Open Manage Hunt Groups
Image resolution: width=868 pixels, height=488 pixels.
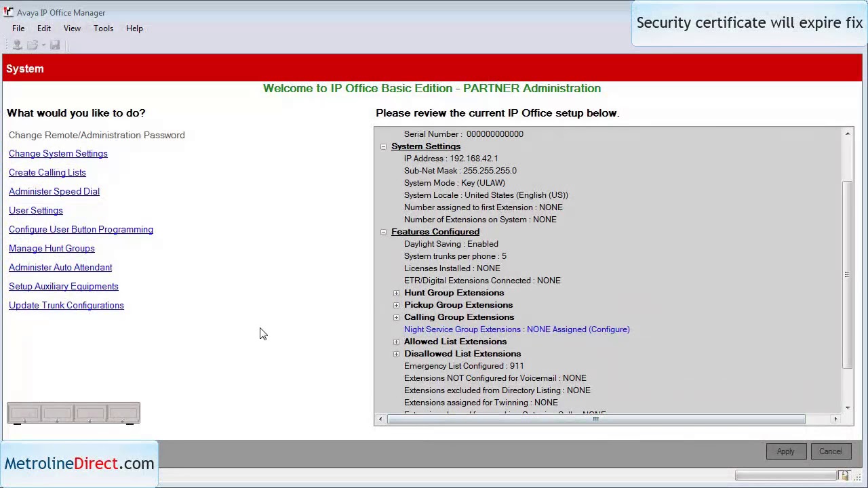(x=52, y=249)
